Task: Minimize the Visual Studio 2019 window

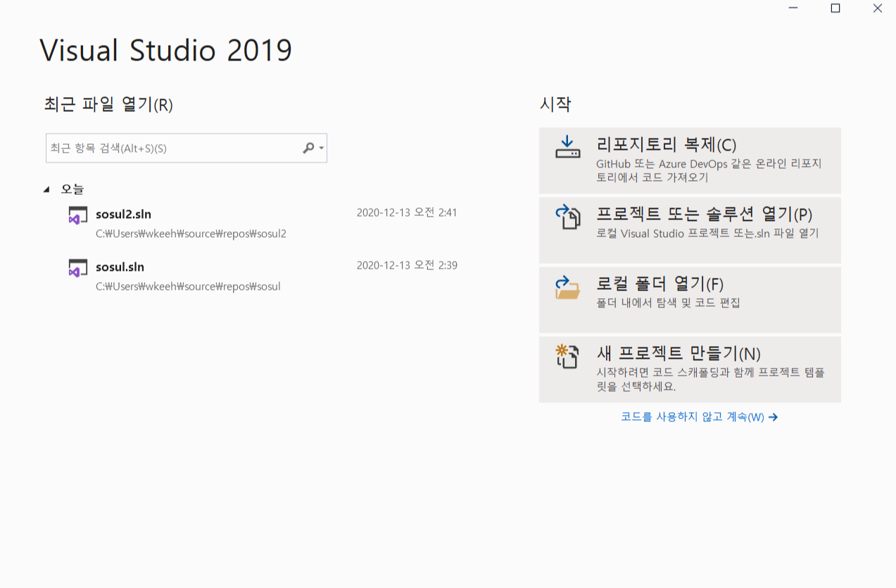Action: click(793, 8)
